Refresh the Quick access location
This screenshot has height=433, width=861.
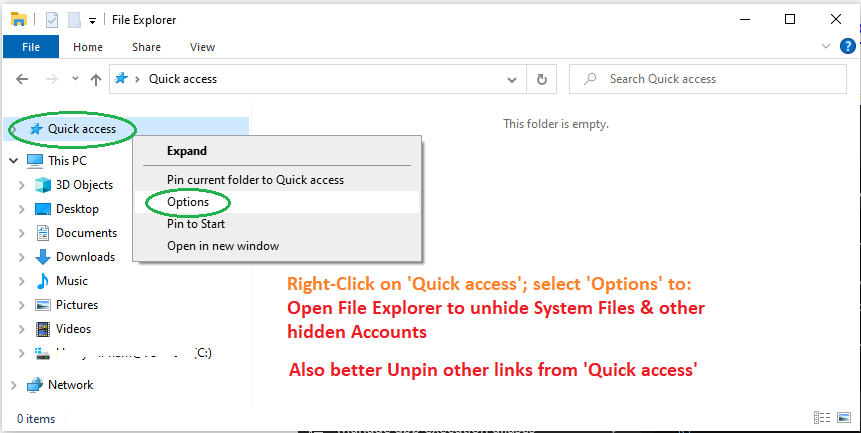[x=541, y=80]
